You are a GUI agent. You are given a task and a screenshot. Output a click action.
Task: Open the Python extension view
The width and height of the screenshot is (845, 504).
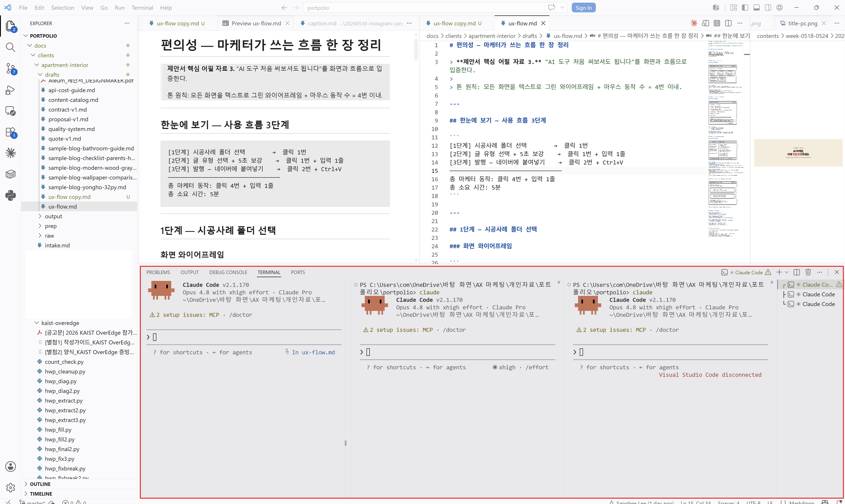click(x=11, y=195)
